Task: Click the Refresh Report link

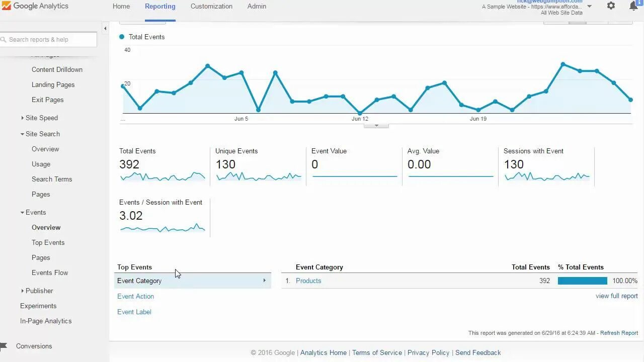Action: pyautogui.click(x=619, y=333)
